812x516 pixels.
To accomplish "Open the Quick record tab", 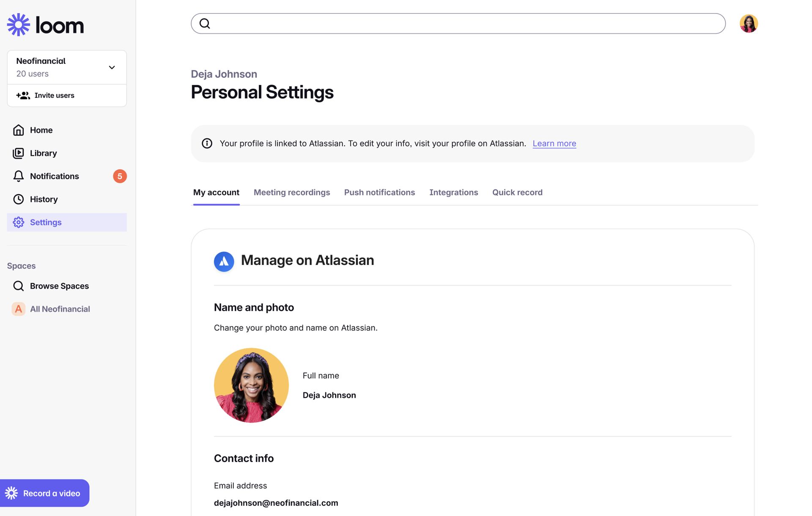I will click(517, 192).
